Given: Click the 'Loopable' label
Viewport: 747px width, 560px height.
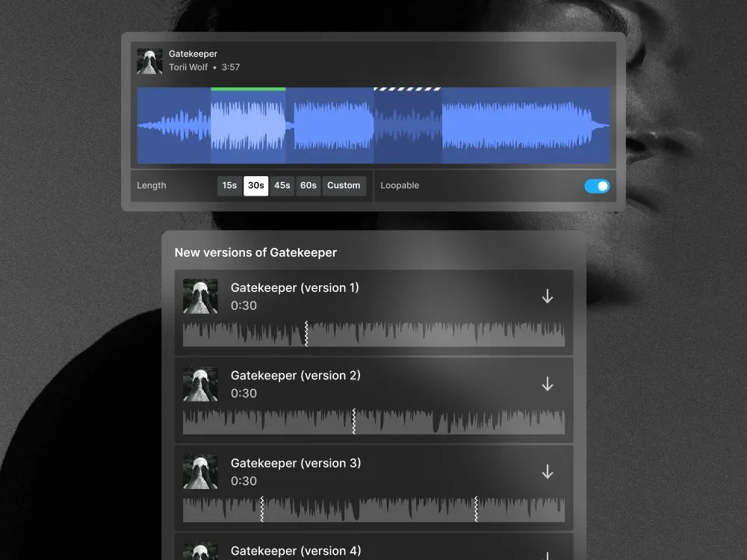Looking at the screenshot, I should point(400,185).
